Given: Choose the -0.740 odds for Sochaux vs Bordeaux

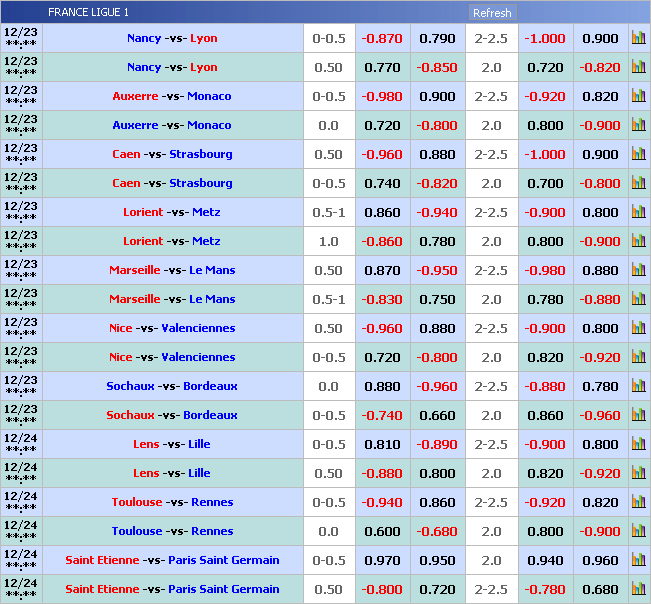Looking at the screenshot, I should tap(382, 415).
